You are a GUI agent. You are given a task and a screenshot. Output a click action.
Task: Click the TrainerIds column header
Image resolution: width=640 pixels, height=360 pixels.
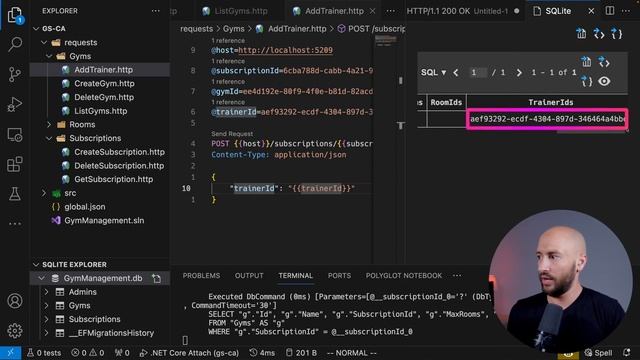(x=551, y=102)
